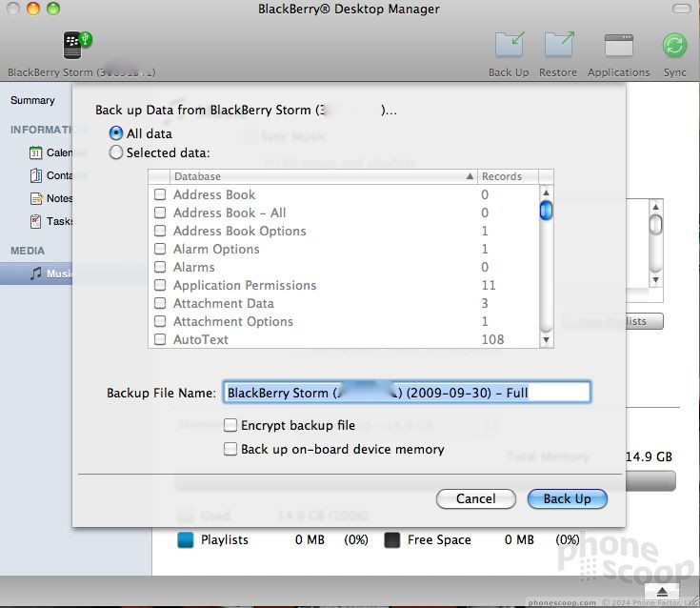The height and width of the screenshot is (608, 700).
Task: Click the Tasks icon in sidebar
Action: tap(36, 221)
